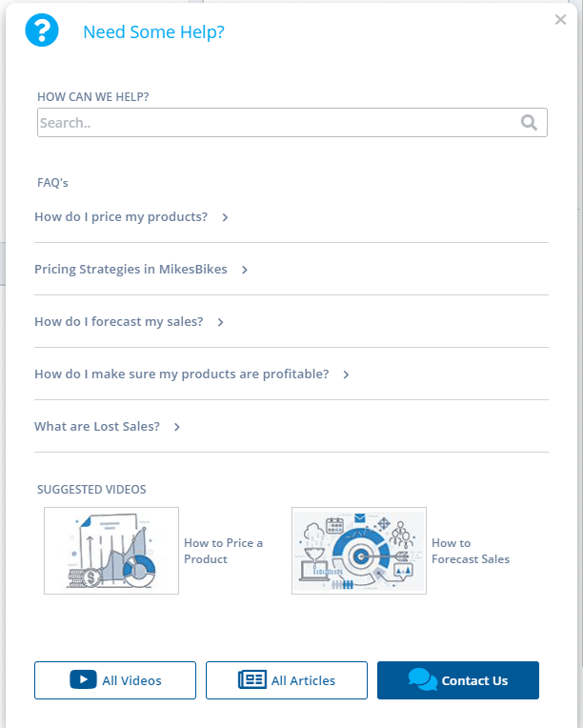Close the help panel with the X
Viewport: 583px width, 728px height.
[560, 20]
